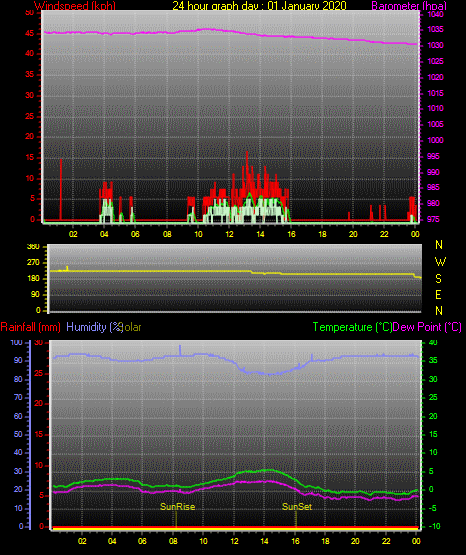Viewport: 466px width, 555px height.
Task: Click the '1035' barometer axis value
Action: pyautogui.click(x=435, y=29)
